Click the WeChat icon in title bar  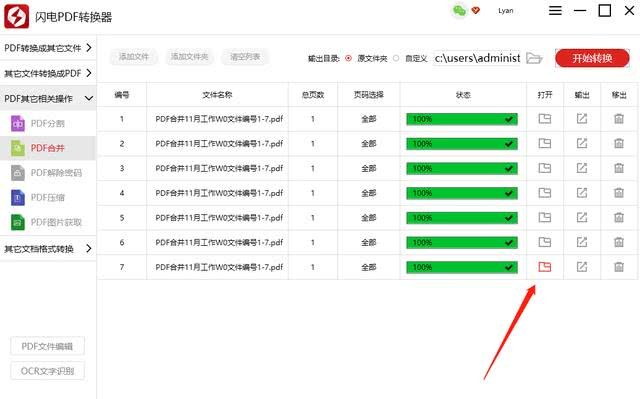(x=459, y=11)
